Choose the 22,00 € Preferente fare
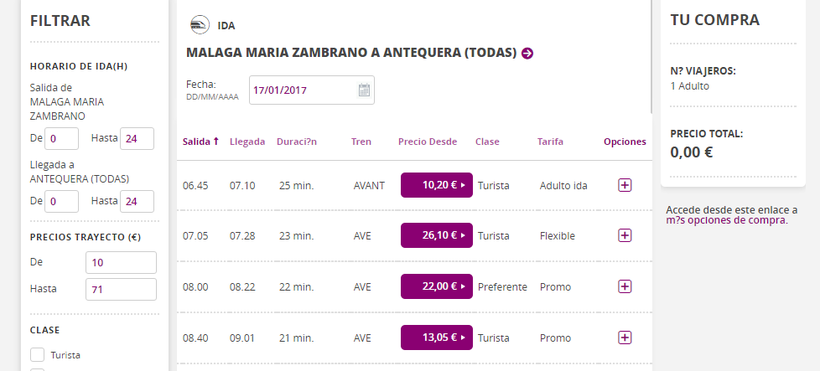This screenshot has height=371, width=820. [437, 286]
